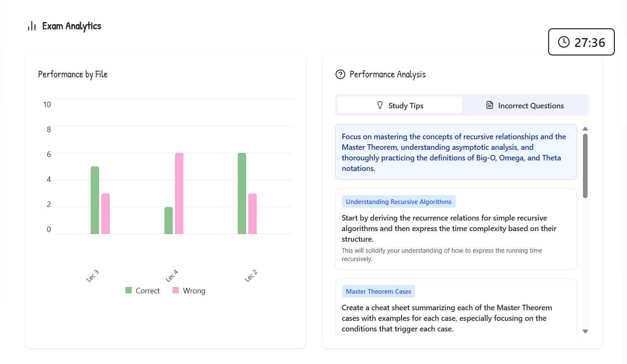Click the green Correct bar for Lec 3
The height and width of the screenshot is (364, 627).
tap(95, 200)
